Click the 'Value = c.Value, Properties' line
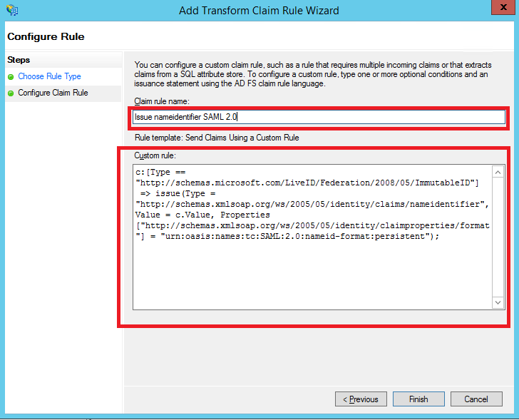519x420 pixels. coord(202,215)
